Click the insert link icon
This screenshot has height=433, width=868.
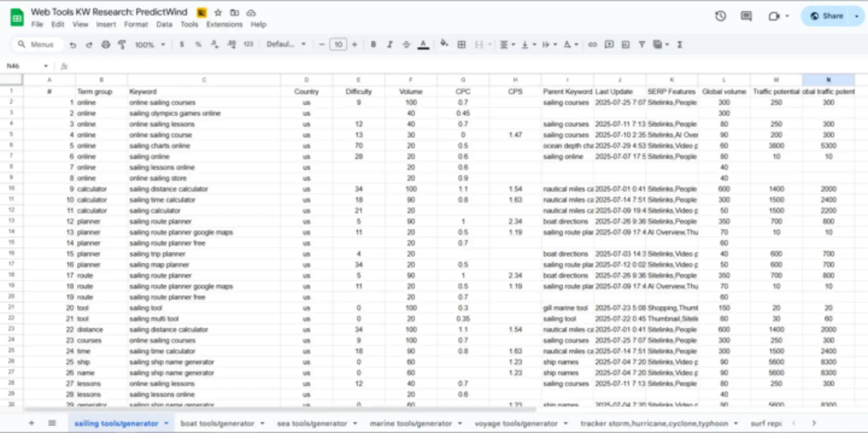click(592, 45)
